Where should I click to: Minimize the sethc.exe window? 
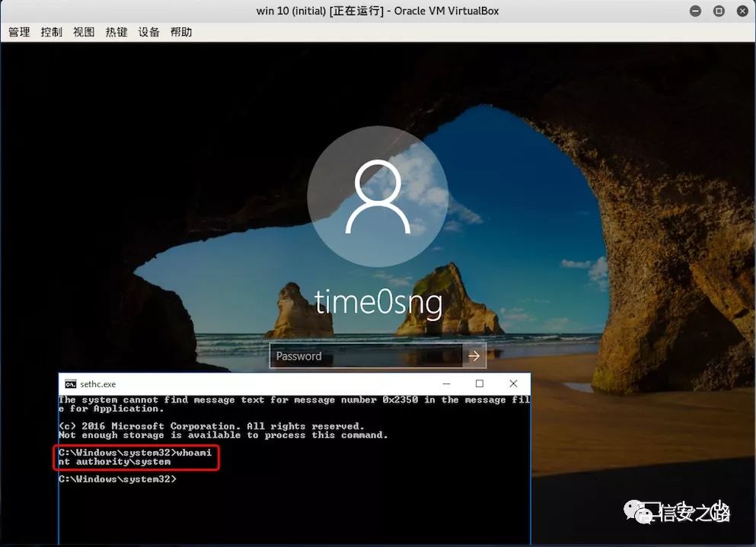click(446, 383)
